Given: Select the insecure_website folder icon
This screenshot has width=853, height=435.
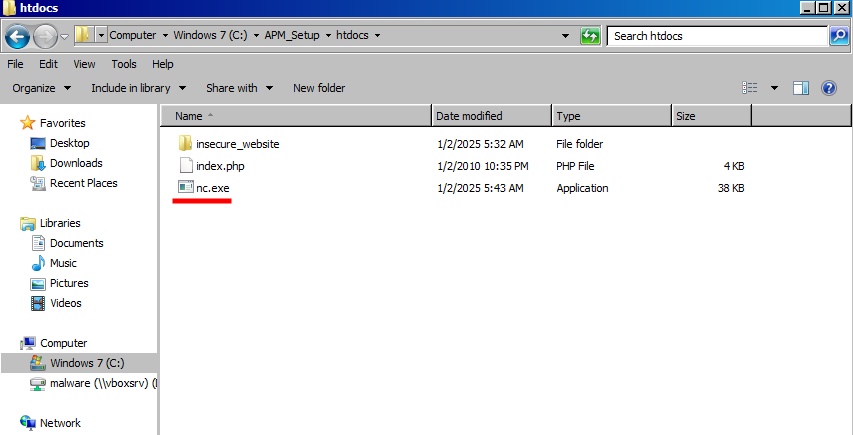Looking at the screenshot, I should (x=185, y=144).
